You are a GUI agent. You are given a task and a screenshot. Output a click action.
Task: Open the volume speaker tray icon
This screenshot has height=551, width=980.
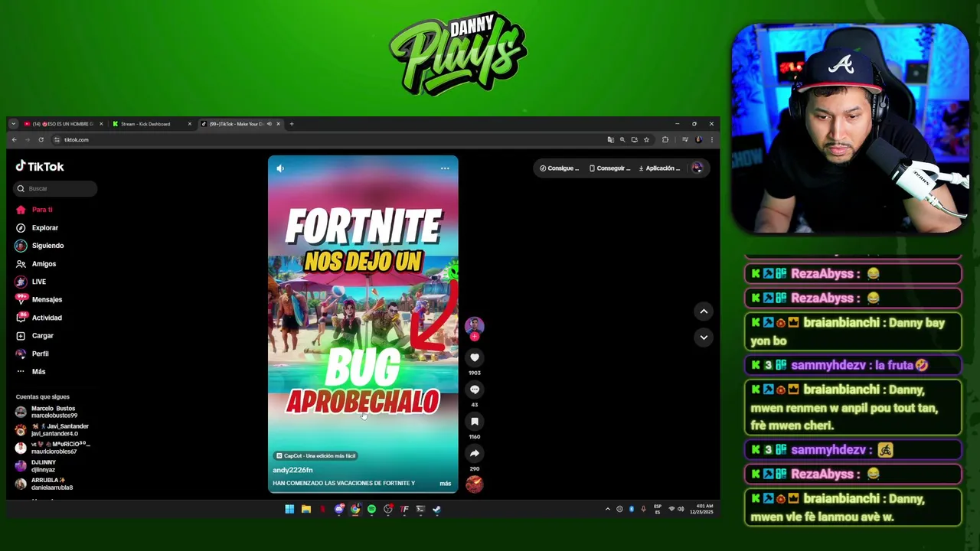point(681,509)
